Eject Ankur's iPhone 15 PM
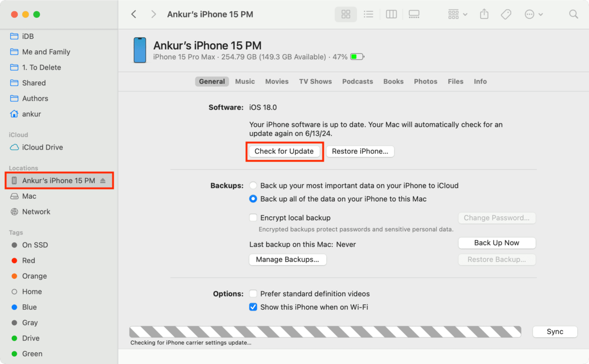589x364 pixels. [103, 181]
